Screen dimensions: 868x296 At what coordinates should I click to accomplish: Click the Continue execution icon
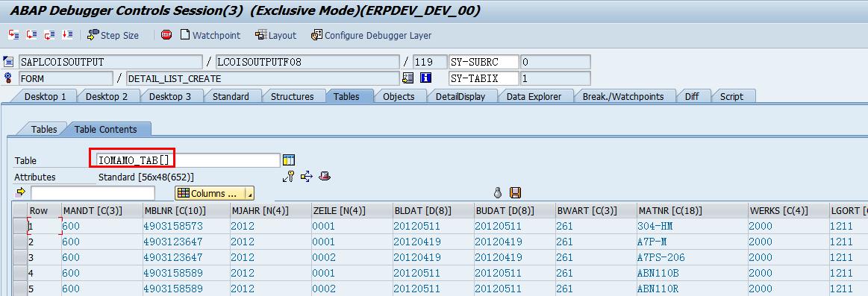(x=67, y=35)
